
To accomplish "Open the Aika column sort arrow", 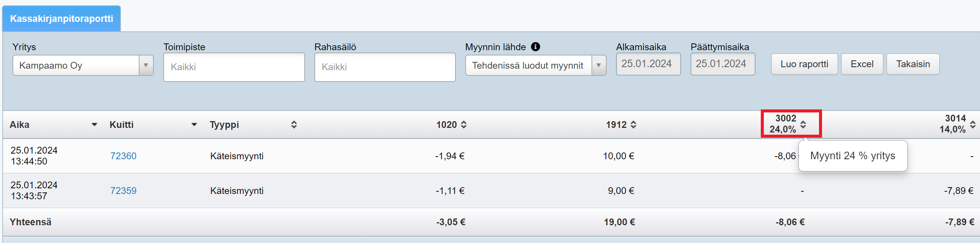I will [94, 125].
